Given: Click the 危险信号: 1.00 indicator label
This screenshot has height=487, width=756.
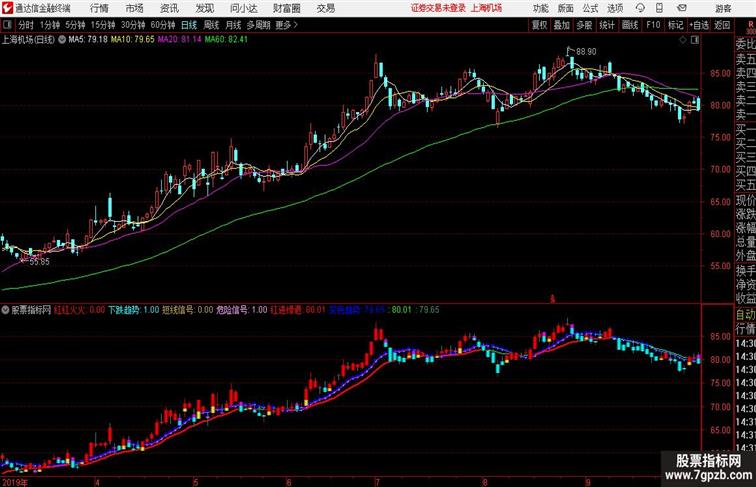Looking at the screenshot, I should click(x=242, y=310).
